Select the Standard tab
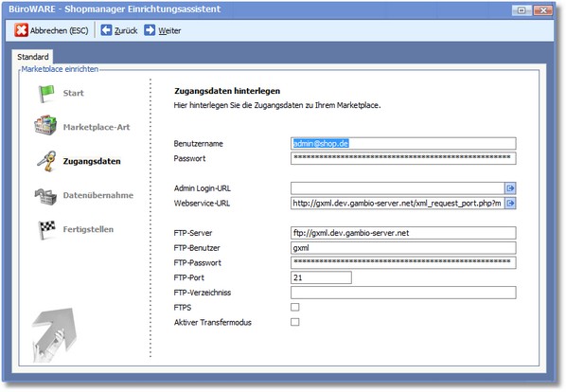 (33, 57)
